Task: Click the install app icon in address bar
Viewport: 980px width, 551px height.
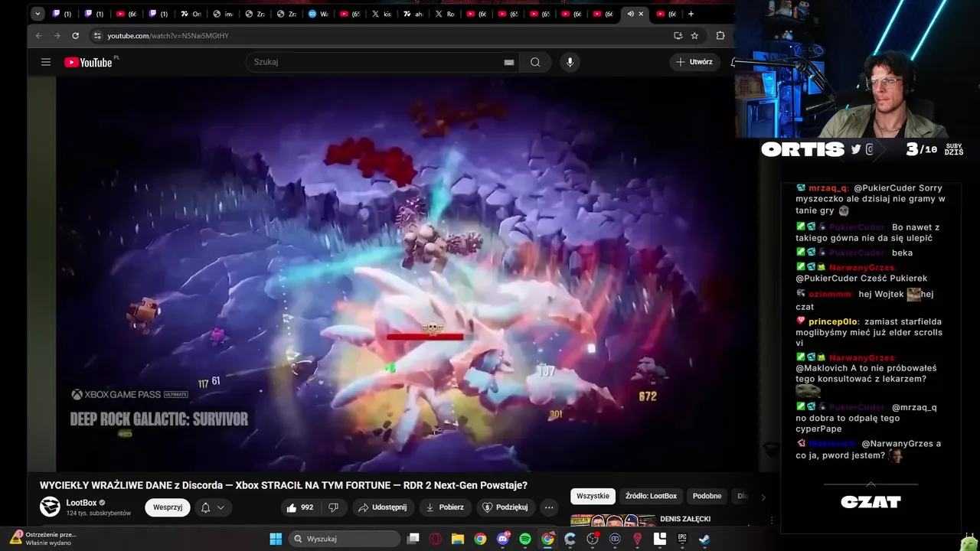Action: click(x=678, y=35)
